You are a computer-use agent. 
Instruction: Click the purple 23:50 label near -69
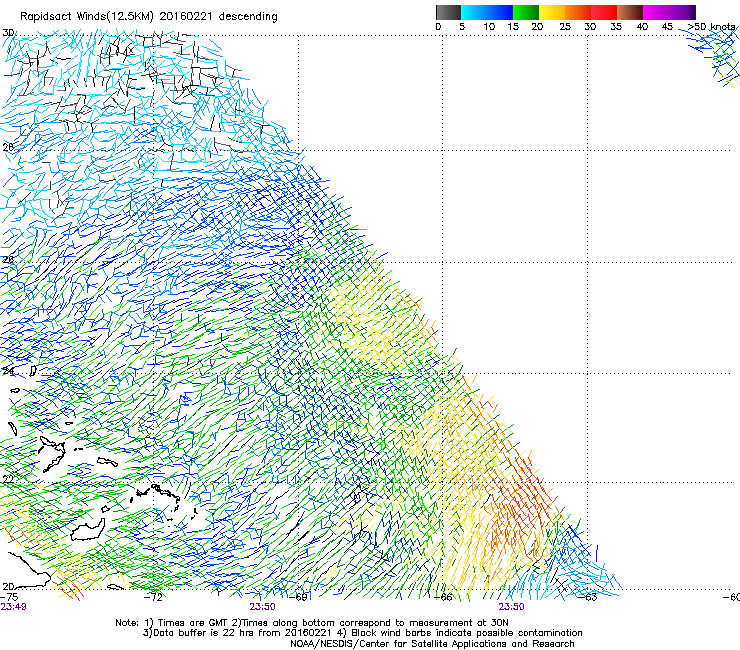tap(262, 607)
